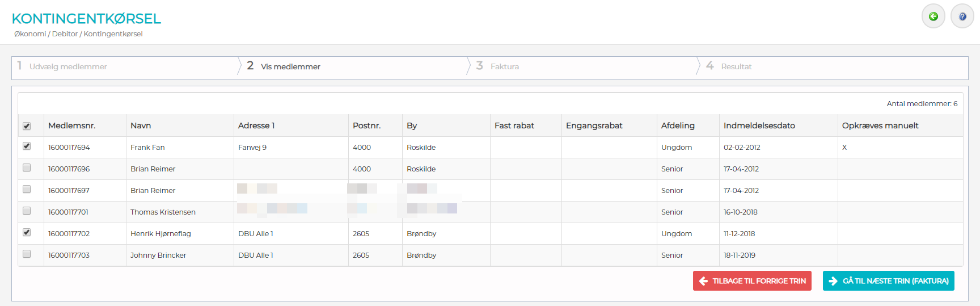Image resolution: width=980 pixels, height=306 pixels.
Task: Check the box for member 16000117696
Action: coord(27,168)
